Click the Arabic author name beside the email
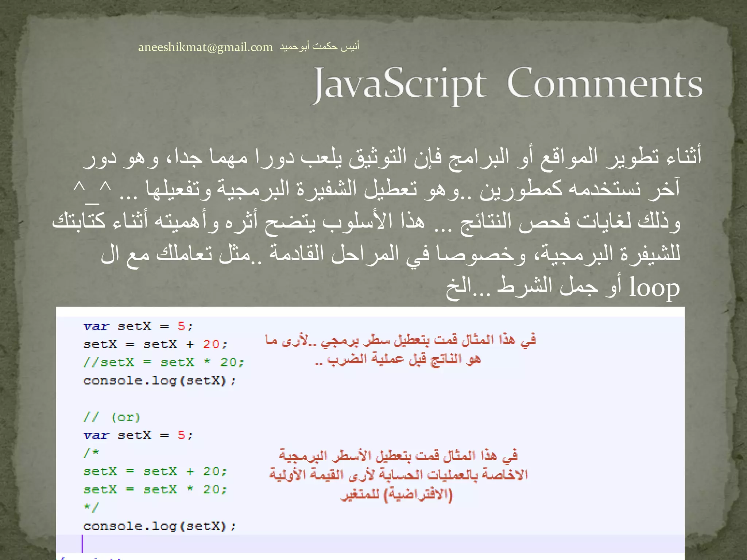Image resolution: width=747 pixels, height=560 pixels. [x=320, y=46]
